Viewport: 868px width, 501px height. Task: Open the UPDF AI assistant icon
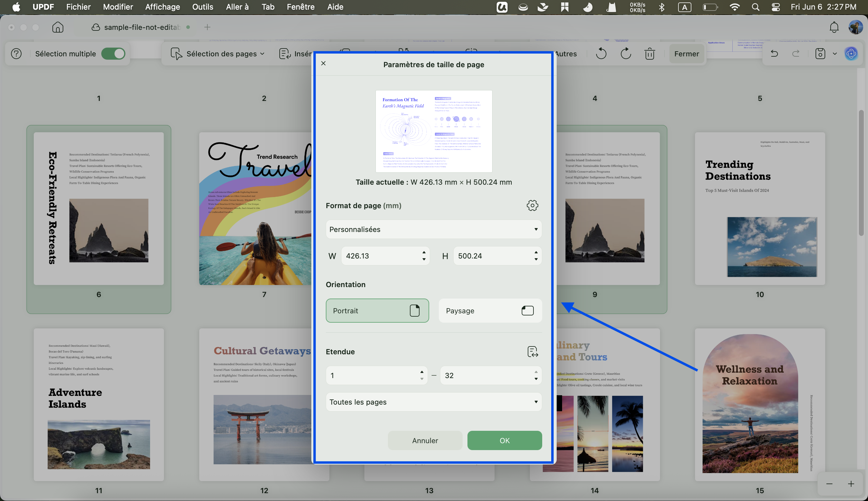[x=851, y=54]
